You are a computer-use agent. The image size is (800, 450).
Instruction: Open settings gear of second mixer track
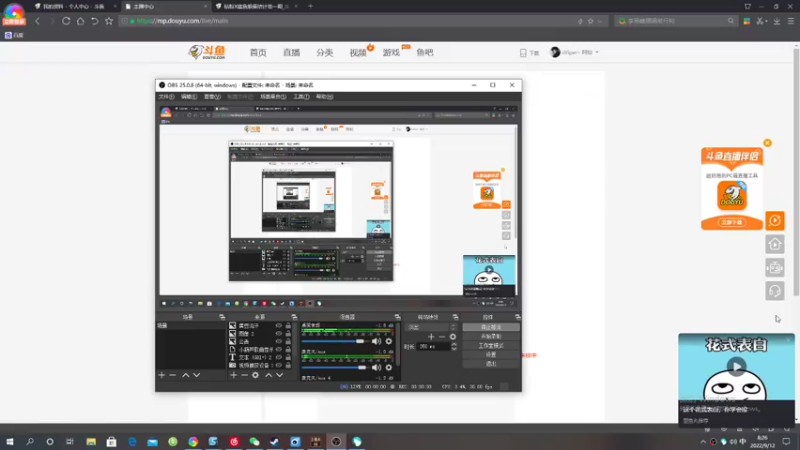pyautogui.click(x=389, y=367)
